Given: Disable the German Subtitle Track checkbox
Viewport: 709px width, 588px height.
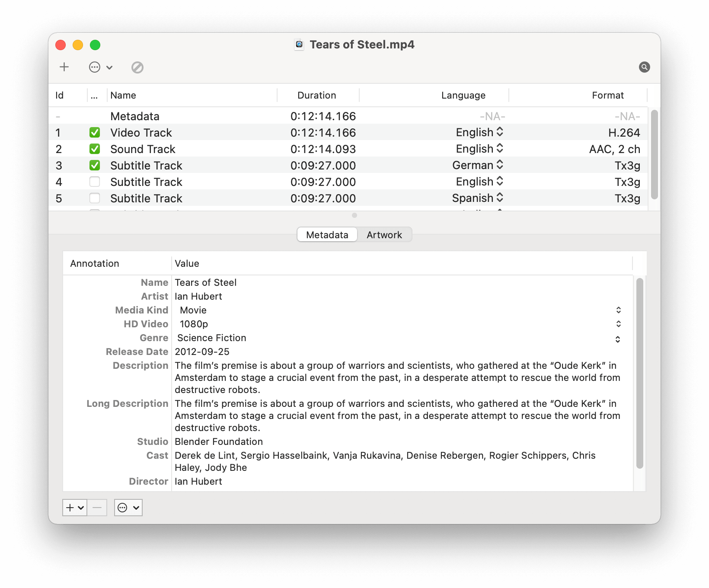Looking at the screenshot, I should click(x=95, y=165).
